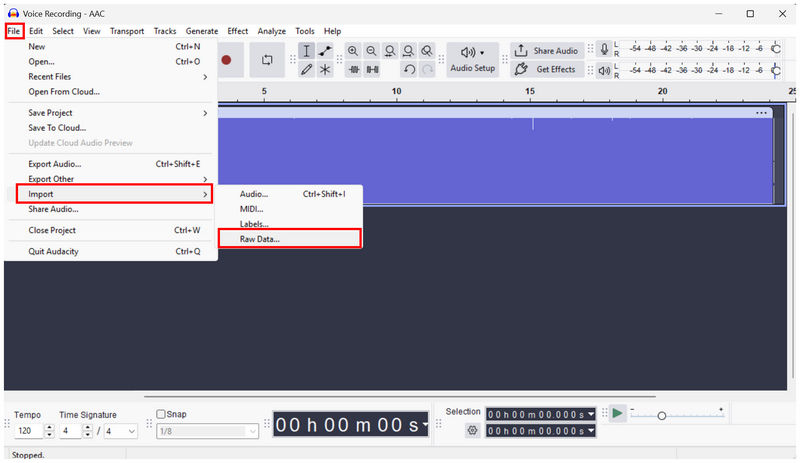Toggle the Loop playback button

point(267,60)
